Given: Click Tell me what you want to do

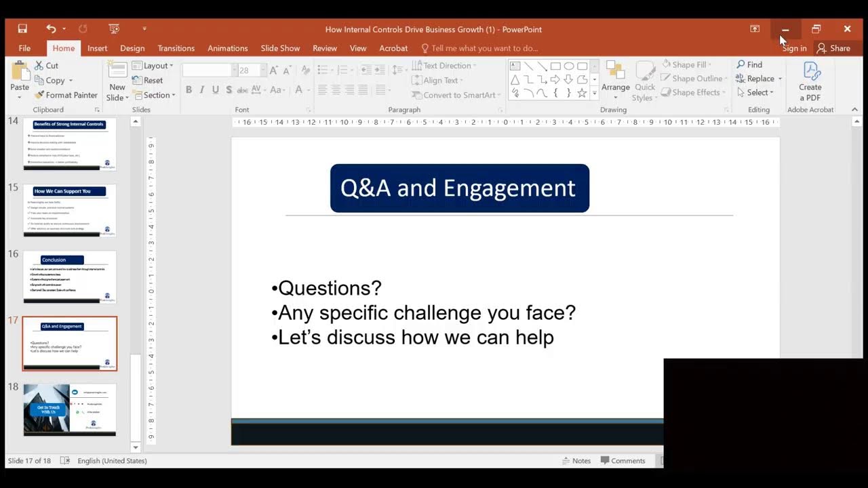Looking at the screenshot, I should pos(479,48).
